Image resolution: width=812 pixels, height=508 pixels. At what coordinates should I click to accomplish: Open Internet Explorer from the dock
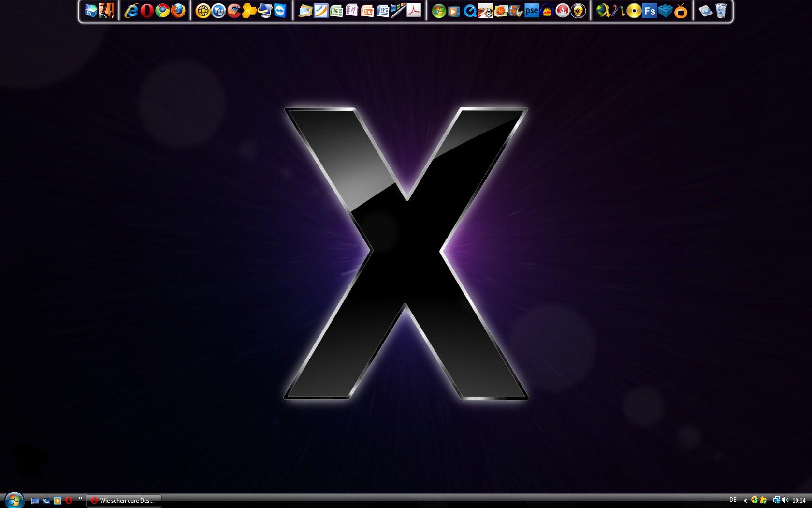(x=131, y=11)
